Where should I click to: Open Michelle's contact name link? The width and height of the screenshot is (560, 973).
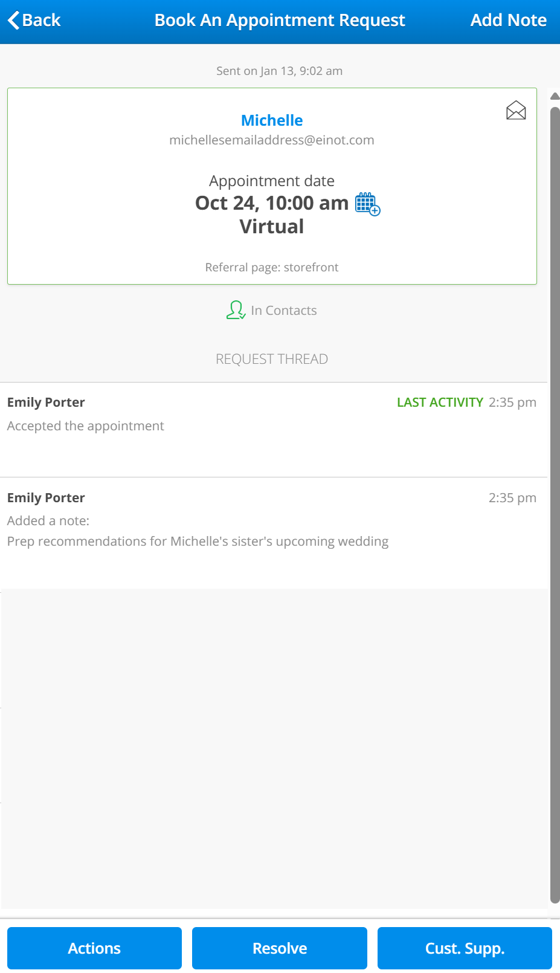[x=272, y=120]
